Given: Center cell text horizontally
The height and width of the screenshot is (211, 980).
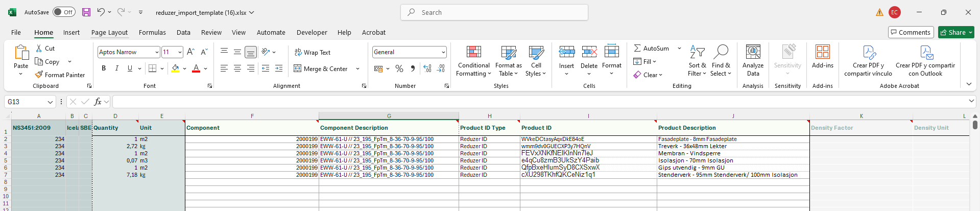Looking at the screenshot, I should [x=237, y=68].
